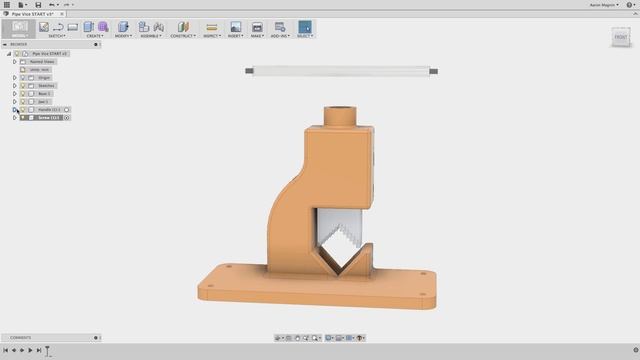
Task: Select the sketch Line tool icon
Action: pos(58,27)
